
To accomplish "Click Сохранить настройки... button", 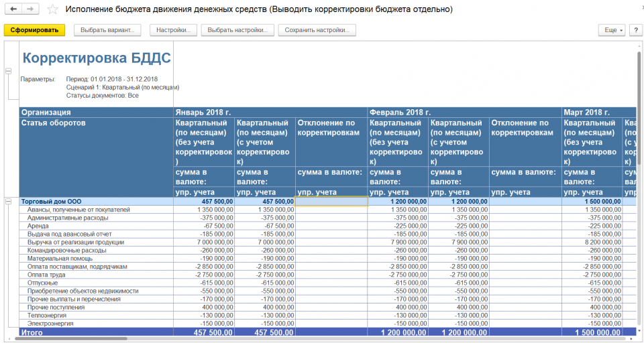I will tap(317, 30).
